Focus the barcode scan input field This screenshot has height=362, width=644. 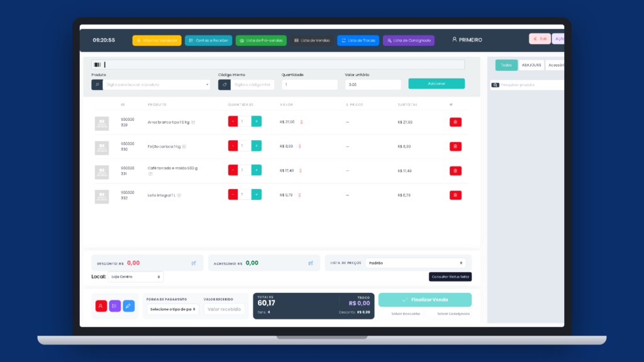coord(278,65)
